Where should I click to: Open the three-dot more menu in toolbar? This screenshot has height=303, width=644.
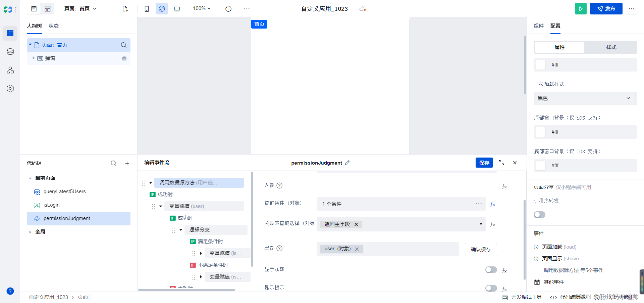tap(247, 9)
